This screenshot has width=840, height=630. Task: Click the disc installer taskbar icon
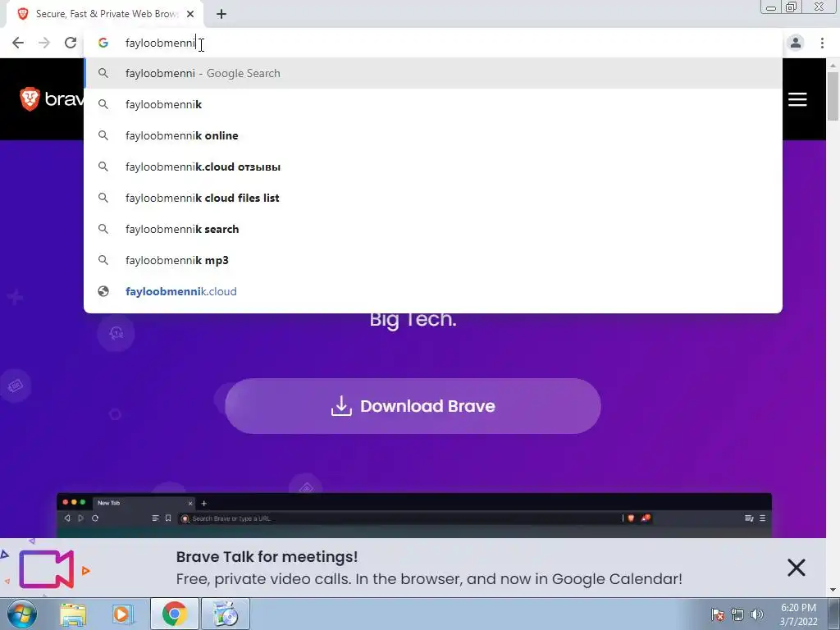226,614
